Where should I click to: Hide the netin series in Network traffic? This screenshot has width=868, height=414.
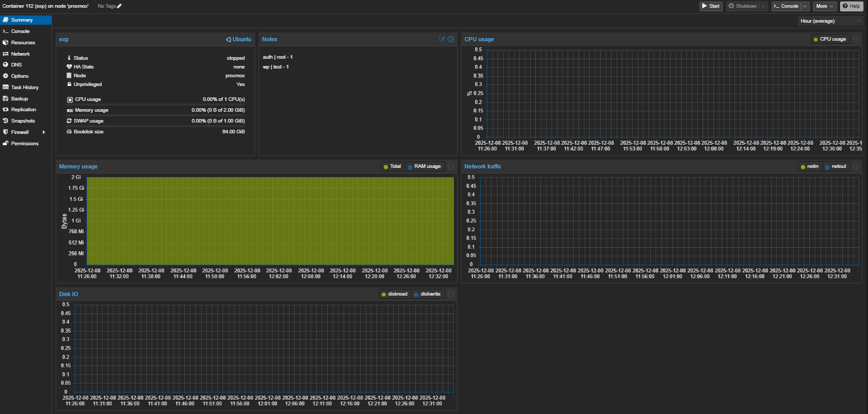pos(810,166)
